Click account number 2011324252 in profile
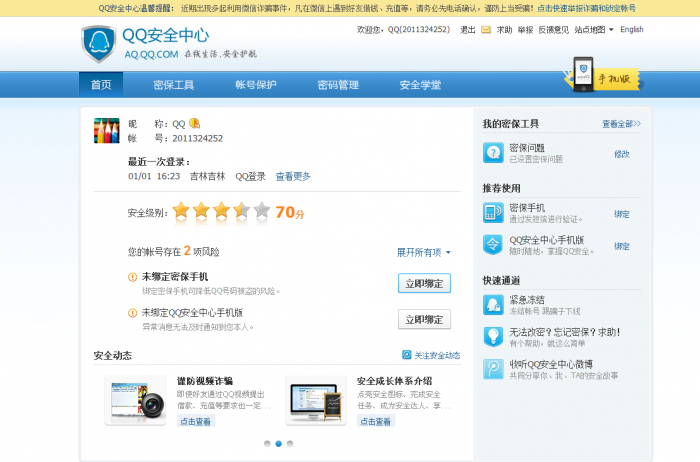 (x=198, y=138)
